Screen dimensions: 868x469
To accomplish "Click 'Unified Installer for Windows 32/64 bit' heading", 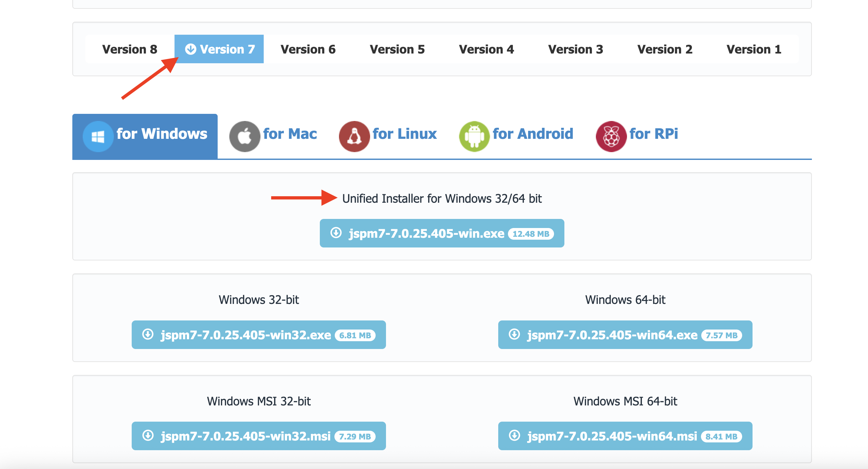I will pos(442,198).
